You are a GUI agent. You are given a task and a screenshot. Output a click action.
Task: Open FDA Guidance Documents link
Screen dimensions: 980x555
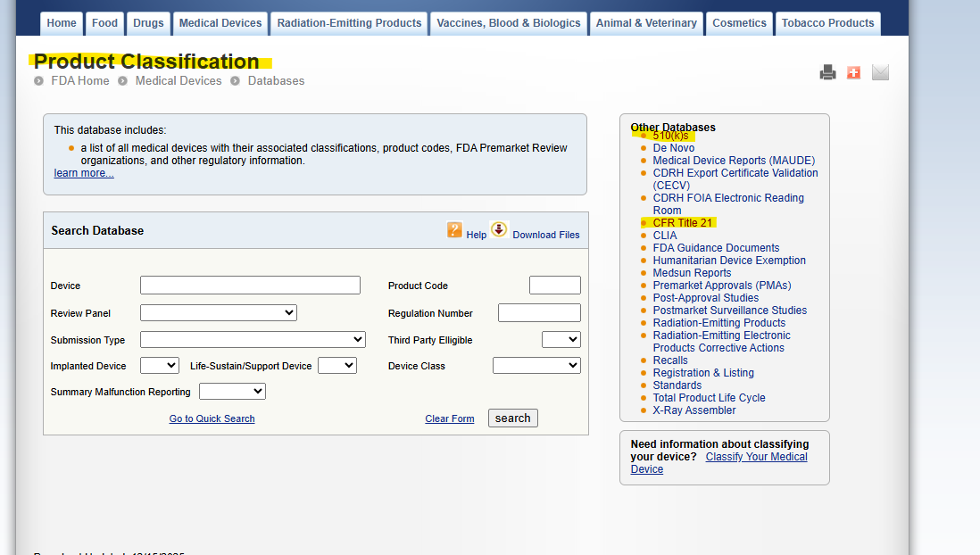pos(716,248)
